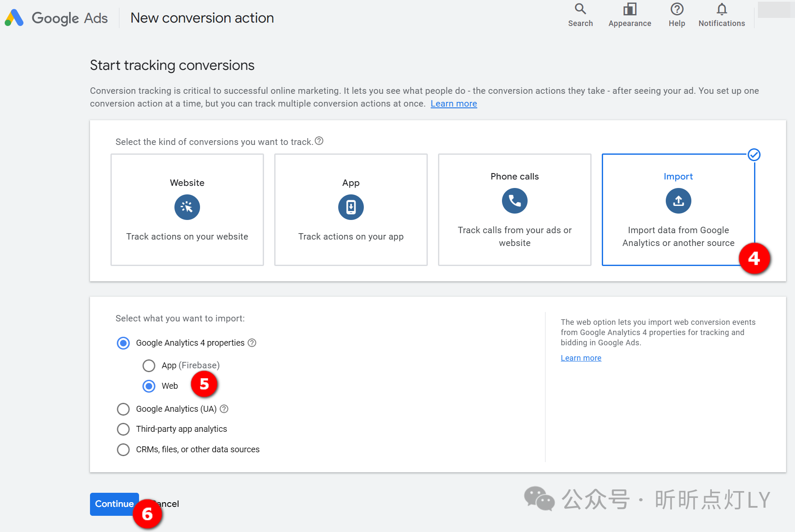The height and width of the screenshot is (532, 795).
Task: Click the Import upload icon
Action: pos(678,201)
